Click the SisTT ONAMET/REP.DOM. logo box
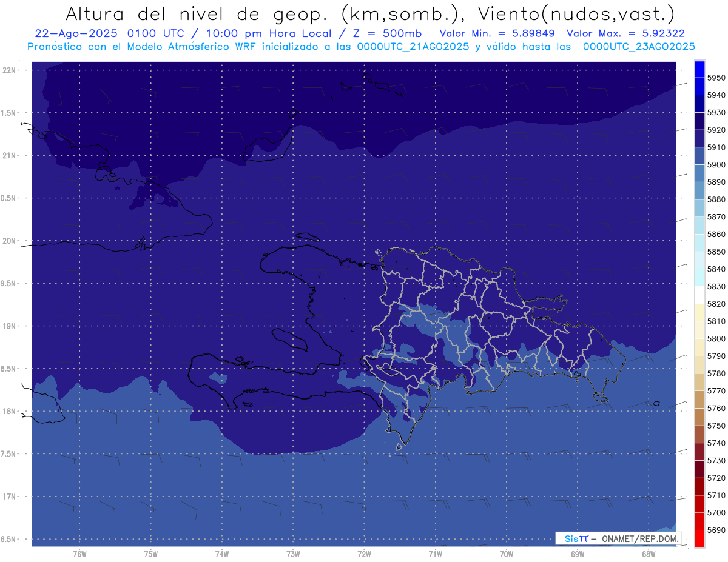The width and height of the screenshot is (728, 562). tap(618, 538)
